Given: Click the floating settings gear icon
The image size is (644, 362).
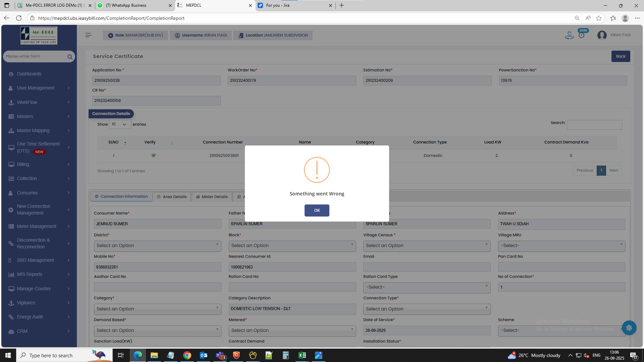Looking at the screenshot, I should (629, 328).
